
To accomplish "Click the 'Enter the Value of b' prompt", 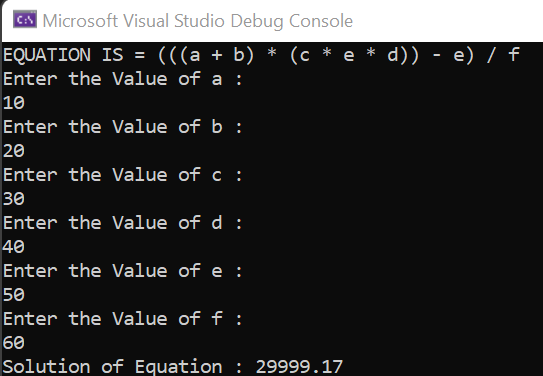I will (123, 127).
